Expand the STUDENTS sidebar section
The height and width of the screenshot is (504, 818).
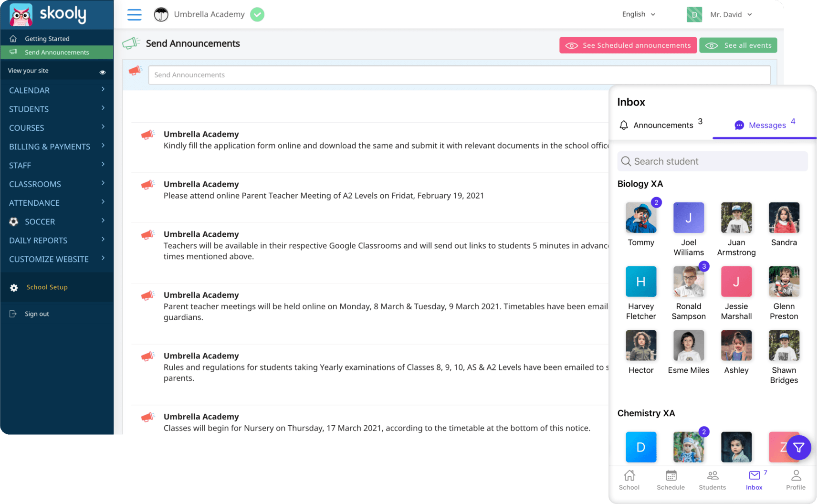tap(29, 109)
